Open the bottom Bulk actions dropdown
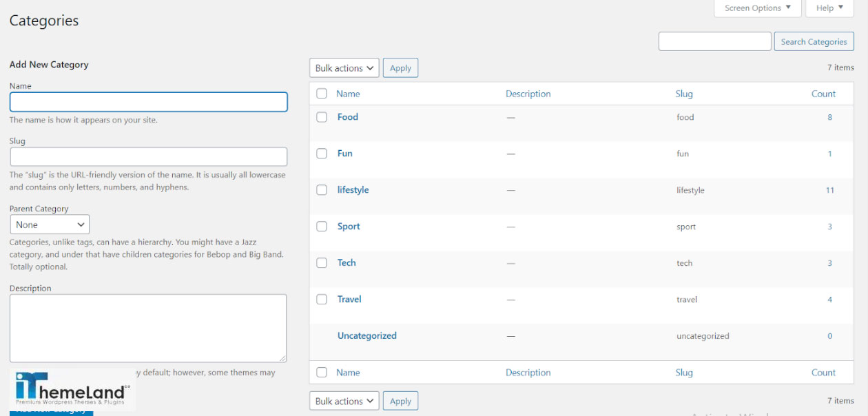Image resolution: width=868 pixels, height=416 pixels. [344, 401]
